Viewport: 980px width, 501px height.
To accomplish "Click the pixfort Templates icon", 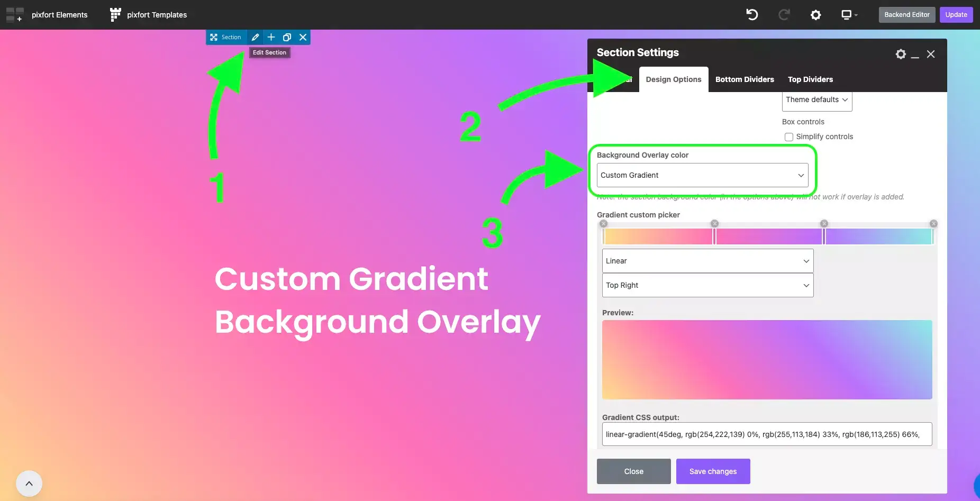I will pos(115,15).
